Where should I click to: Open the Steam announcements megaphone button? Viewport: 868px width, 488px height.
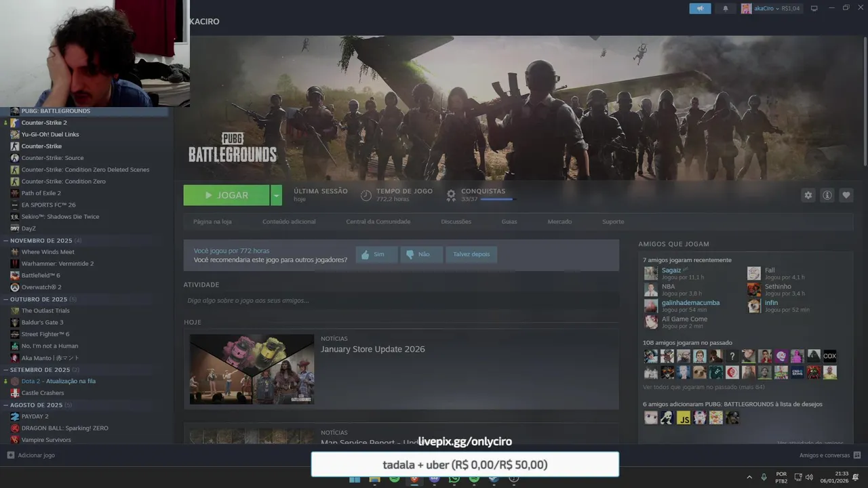click(x=700, y=8)
